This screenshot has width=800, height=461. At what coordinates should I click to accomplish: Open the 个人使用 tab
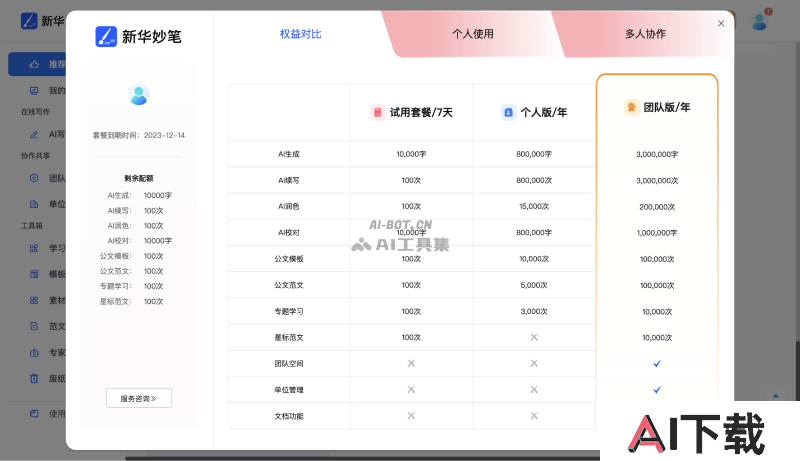(x=472, y=34)
